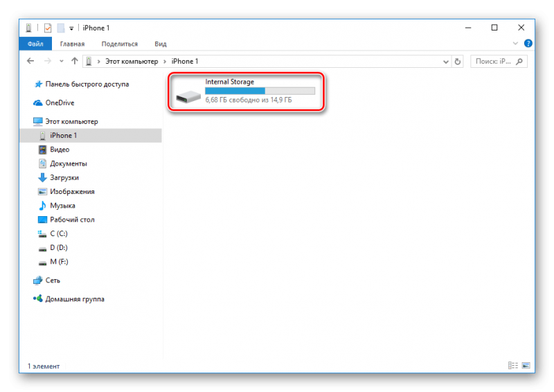Minimize the iPhone 1 window
Viewport: 554px width, 392px height.
468,28
